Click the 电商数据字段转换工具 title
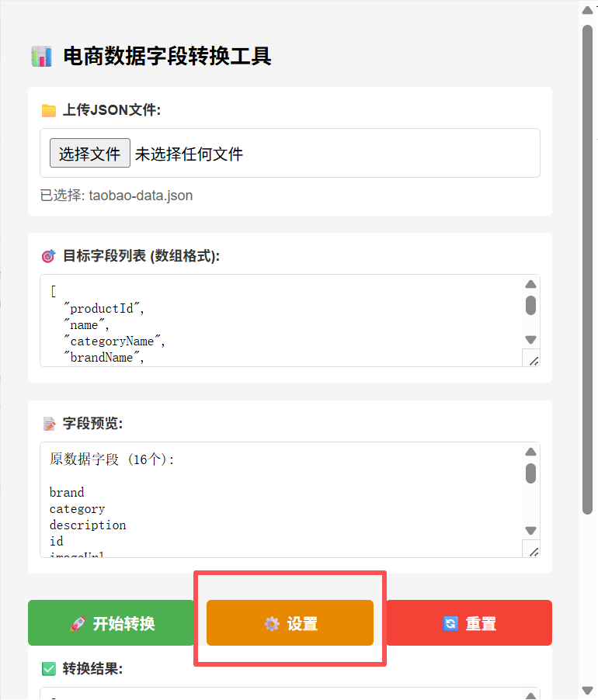Viewport: 598px width, 700px height. (x=167, y=56)
